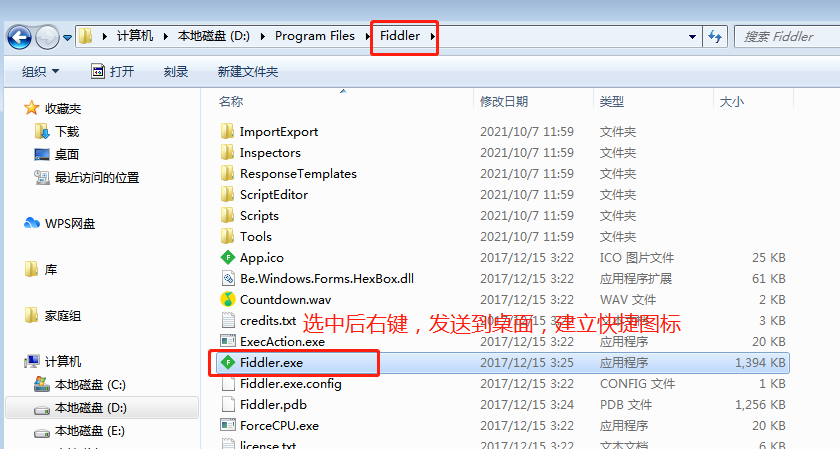Click 新建文件夹 in the toolbar
Viewport: 840px width, 449px height.
(248, 71)
